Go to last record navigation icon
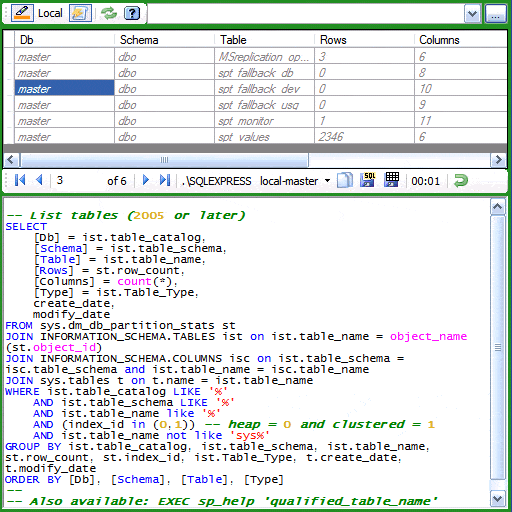Viewport: 512px width, 512px height. pyautogui.click(x=165, y=180)
